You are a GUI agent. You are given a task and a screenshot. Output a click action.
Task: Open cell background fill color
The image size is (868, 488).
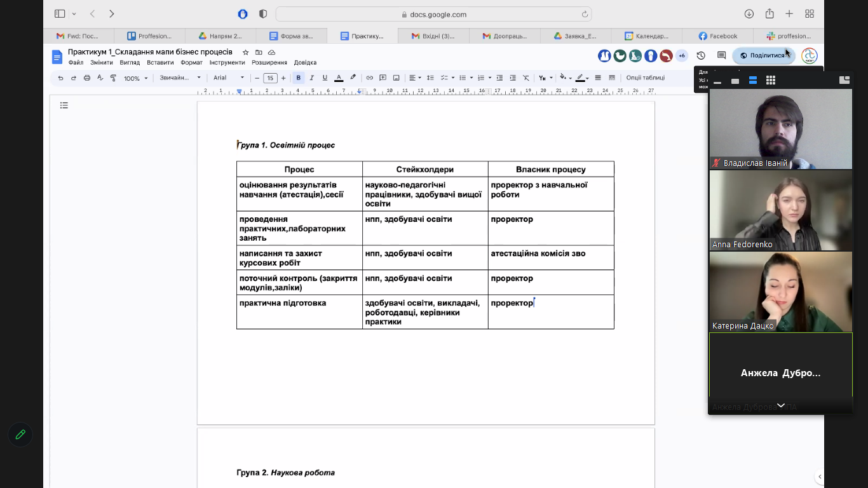(x=565, y=78)
